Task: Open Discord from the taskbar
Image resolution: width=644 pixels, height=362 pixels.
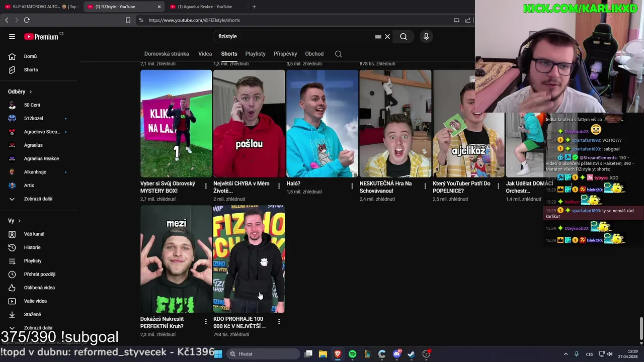Action: point(397,354)
